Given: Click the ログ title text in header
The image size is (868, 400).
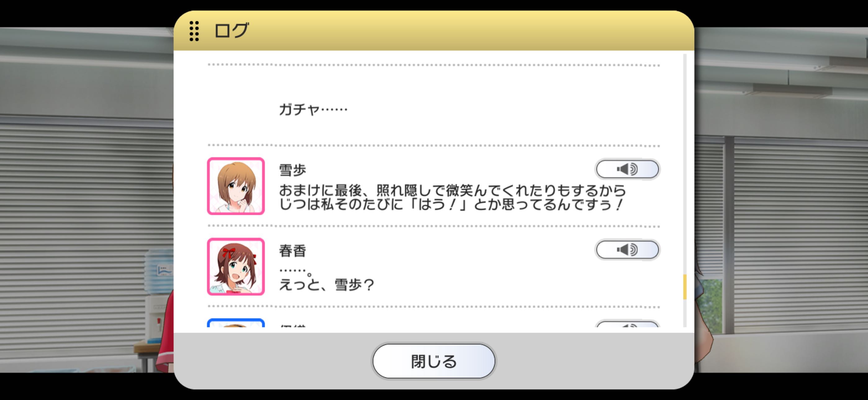Looking at the screenshot, I should click(x=232, y=31).
